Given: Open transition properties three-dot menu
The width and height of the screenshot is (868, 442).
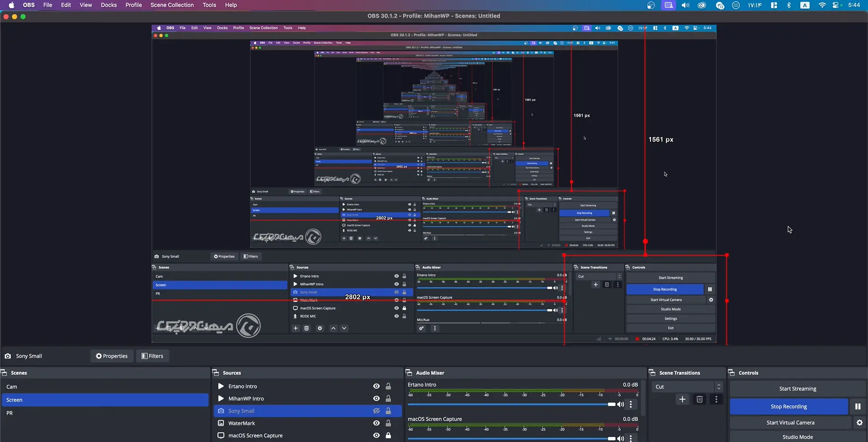Looking at the screenshot, I should pos(716,399).
